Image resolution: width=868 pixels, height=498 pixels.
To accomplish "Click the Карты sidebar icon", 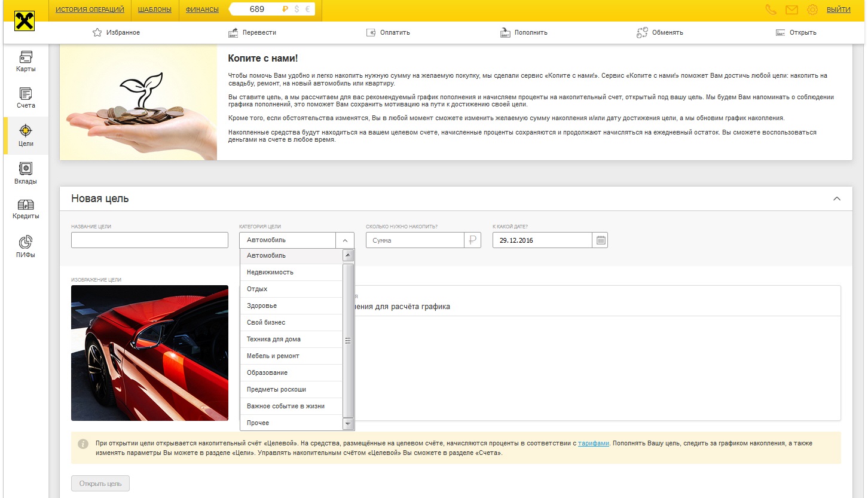I will [26, 57].
